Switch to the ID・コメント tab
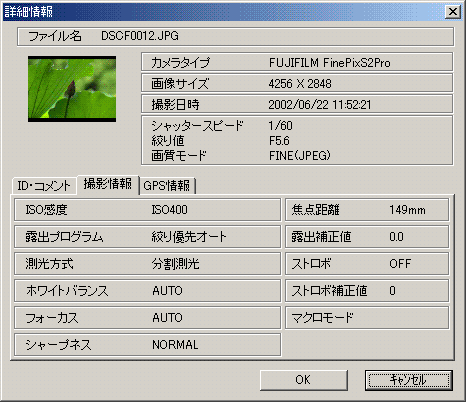466x402 pixels. pyautogui.click(x=44, y=186)
